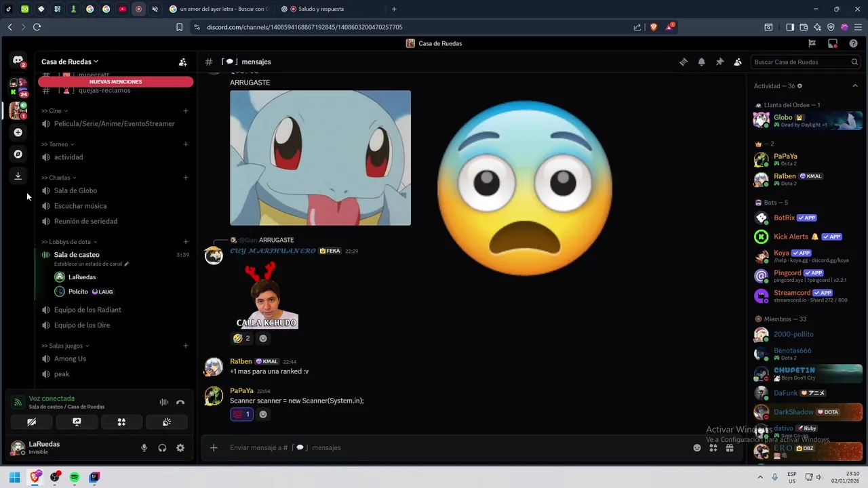The image size is (868, 488).
Task: Click the invite people icon beside Casa de Ruedas
Action: (x=182, y=62)
